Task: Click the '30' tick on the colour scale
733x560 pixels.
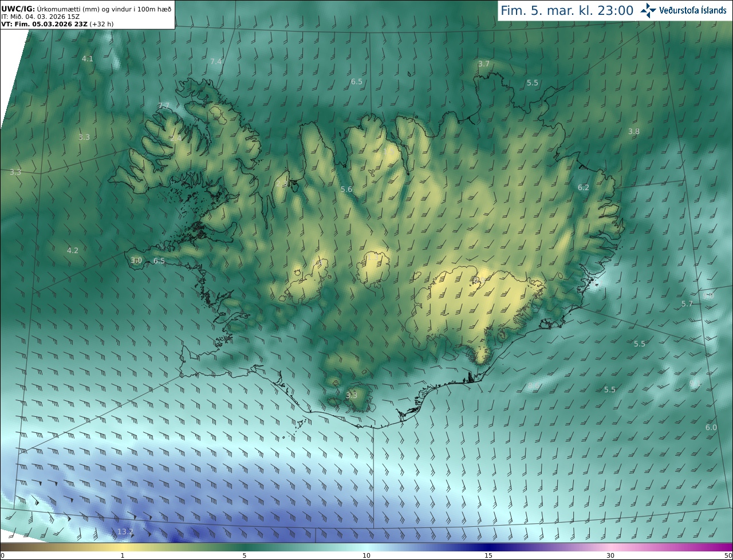Action: [610, 555]
